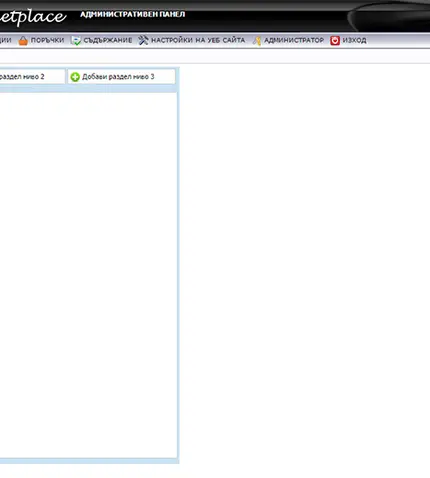The height and width of the screenshot is (478, 430).
Task: Click the administrator keys icon
Action: [257, 41]
